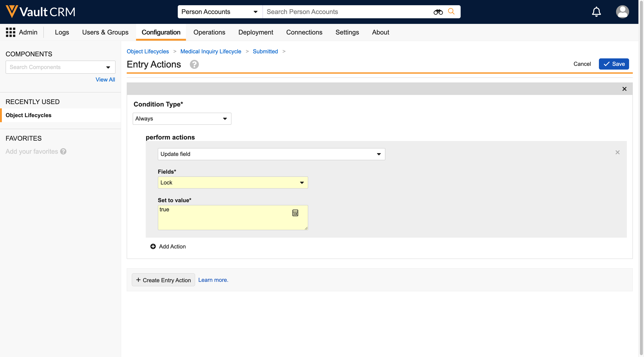Open the notifications bell
The width and height of the screenshot is (644, 357).
point(596,12)
